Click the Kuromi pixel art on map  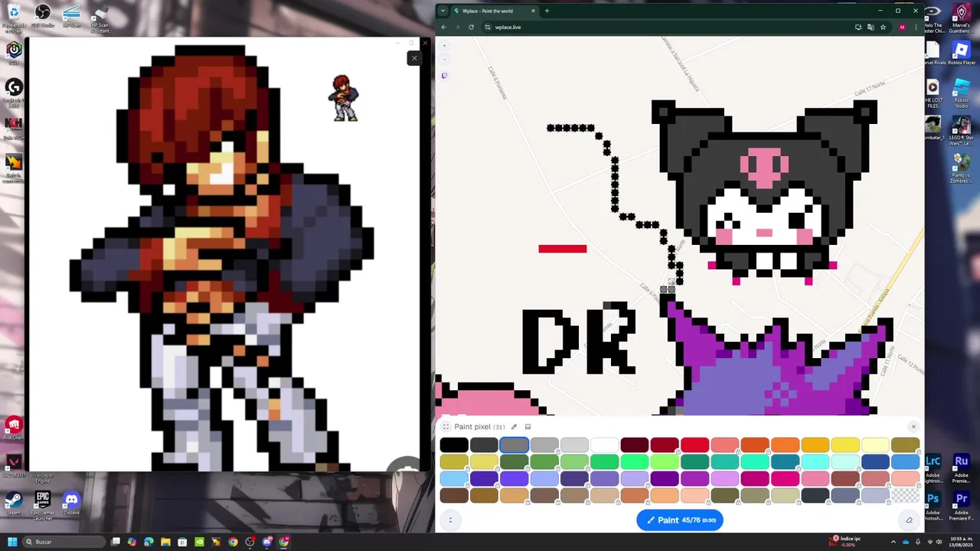tap(764, 191)
